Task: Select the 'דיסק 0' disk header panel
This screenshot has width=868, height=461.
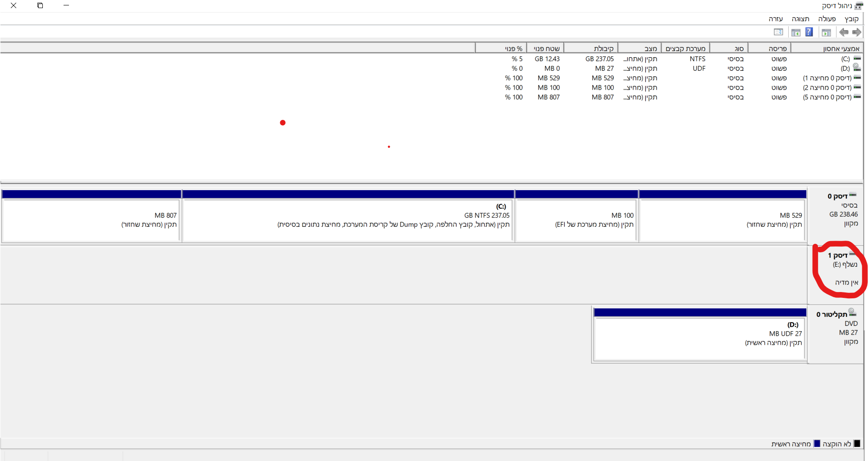Action: [836, 216]
